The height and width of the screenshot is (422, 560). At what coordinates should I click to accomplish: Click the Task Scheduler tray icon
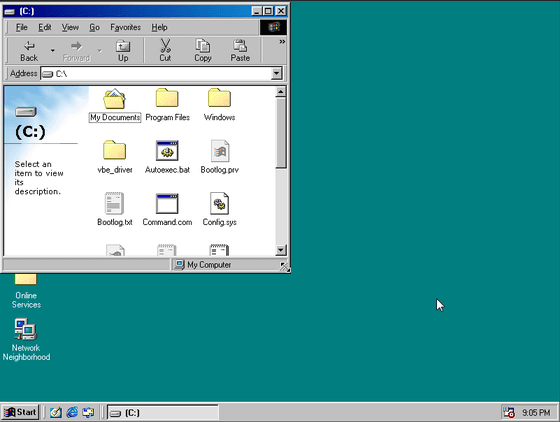(x=509, y=412)
